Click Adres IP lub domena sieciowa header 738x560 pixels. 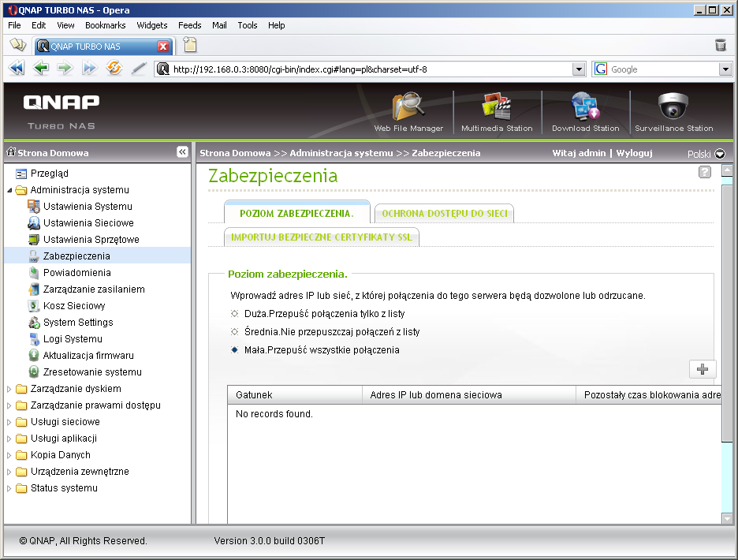[x=469, y=394]
